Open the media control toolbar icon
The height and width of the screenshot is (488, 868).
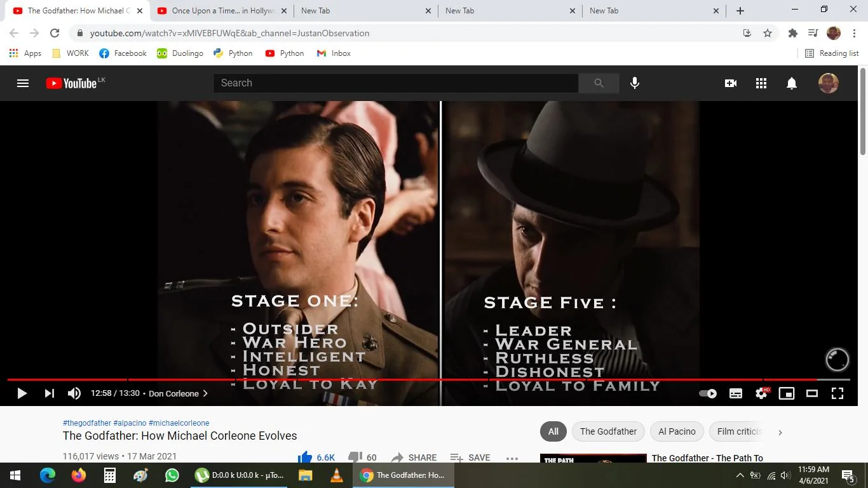[x=813, y=33]
